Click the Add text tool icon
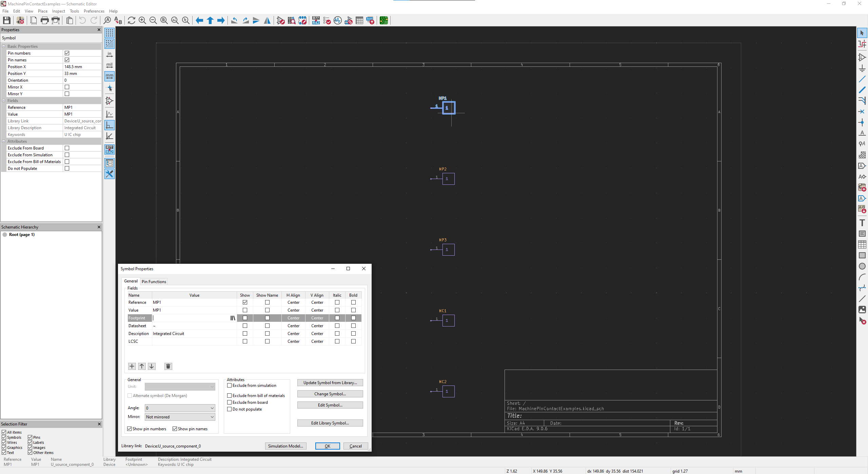 pos(862,223)
